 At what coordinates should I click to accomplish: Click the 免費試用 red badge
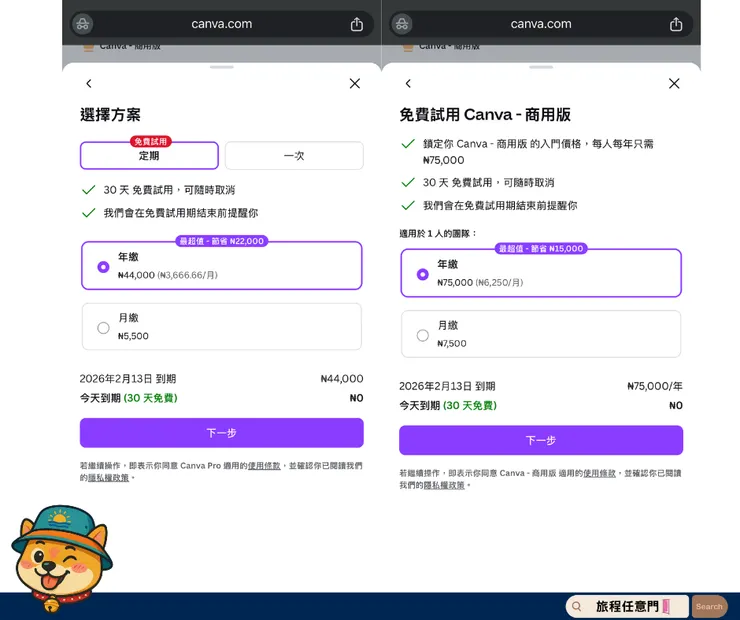click(x=151, y=142)
